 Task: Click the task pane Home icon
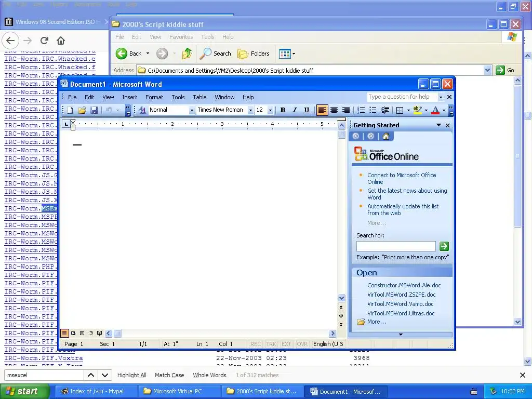[x=386, y=137]
